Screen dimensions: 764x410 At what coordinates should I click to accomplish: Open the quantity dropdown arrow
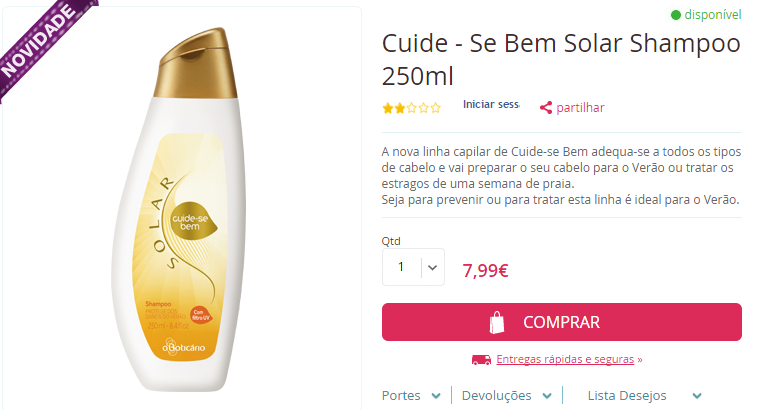(x=433, y=267)
